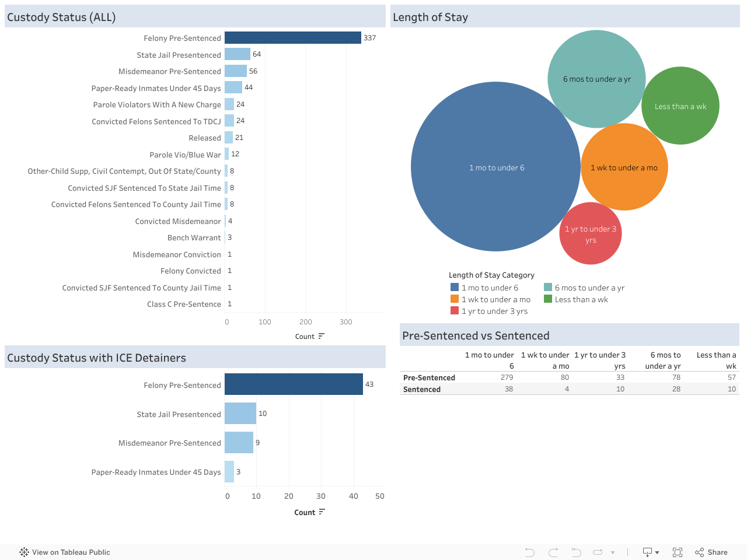Toggle '6 mos to under a yr' legend item

589,288
